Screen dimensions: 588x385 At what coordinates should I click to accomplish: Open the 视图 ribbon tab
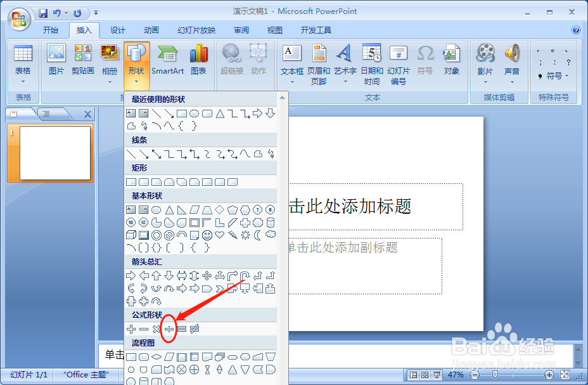click(x=274, y=30)
